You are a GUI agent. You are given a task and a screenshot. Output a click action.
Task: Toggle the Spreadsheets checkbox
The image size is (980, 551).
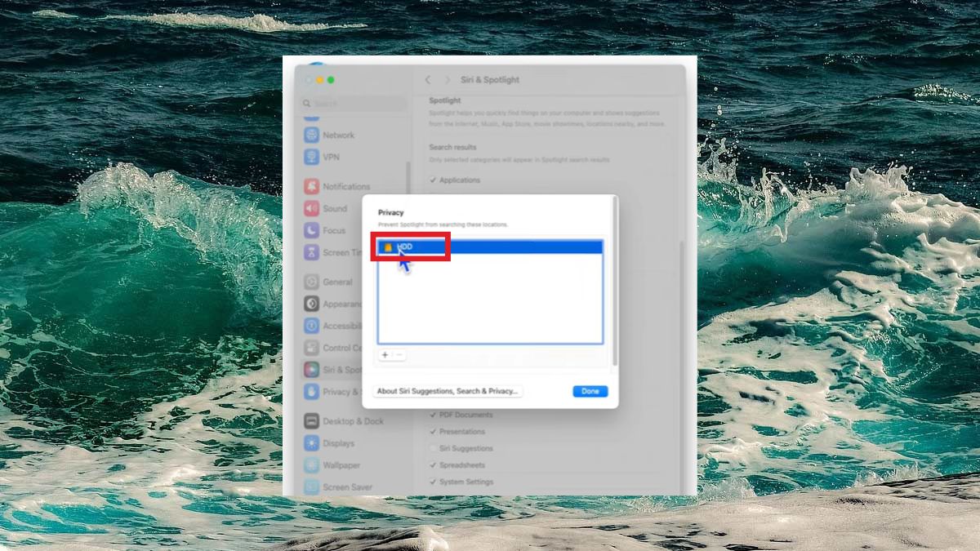click(x=433, y=464)
